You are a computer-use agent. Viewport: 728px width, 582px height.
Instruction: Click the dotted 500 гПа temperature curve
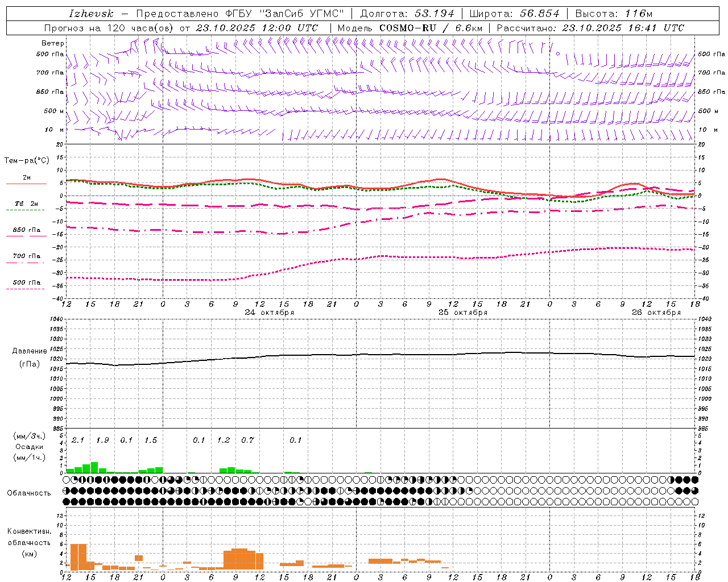click(x=381, y=256)
